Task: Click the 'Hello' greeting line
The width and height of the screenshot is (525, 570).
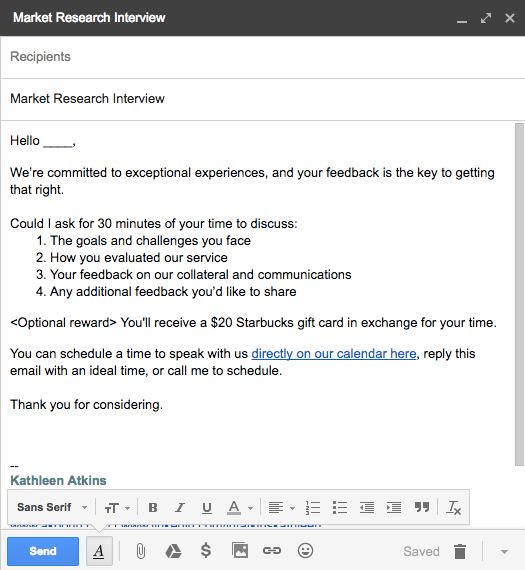Action: pos(43,141)
